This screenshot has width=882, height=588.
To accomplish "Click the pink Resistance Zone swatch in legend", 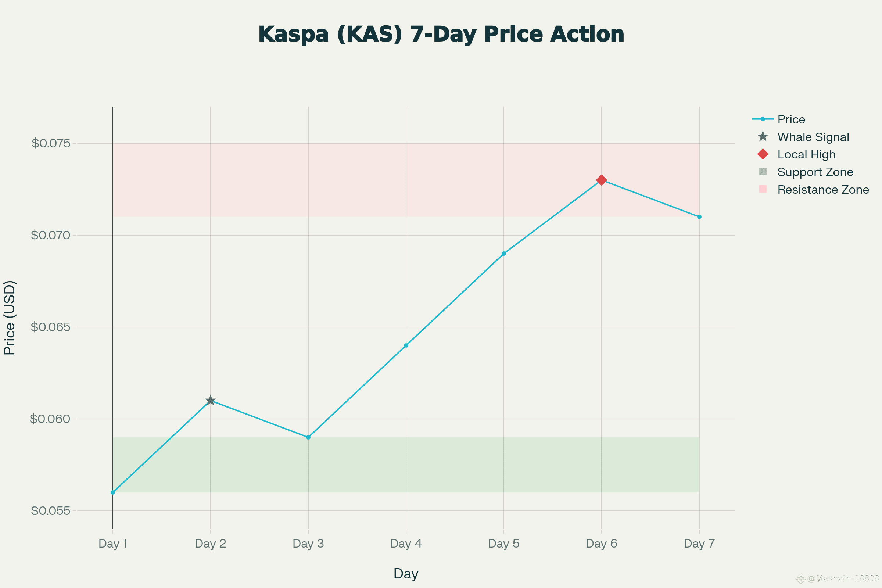I will point(763,189).
